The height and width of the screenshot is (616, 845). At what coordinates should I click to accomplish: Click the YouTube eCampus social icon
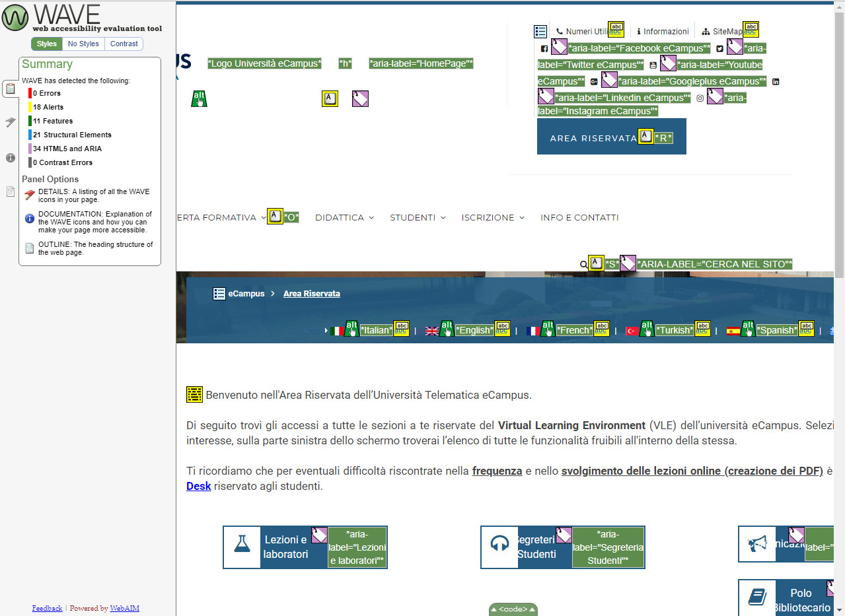653,65
